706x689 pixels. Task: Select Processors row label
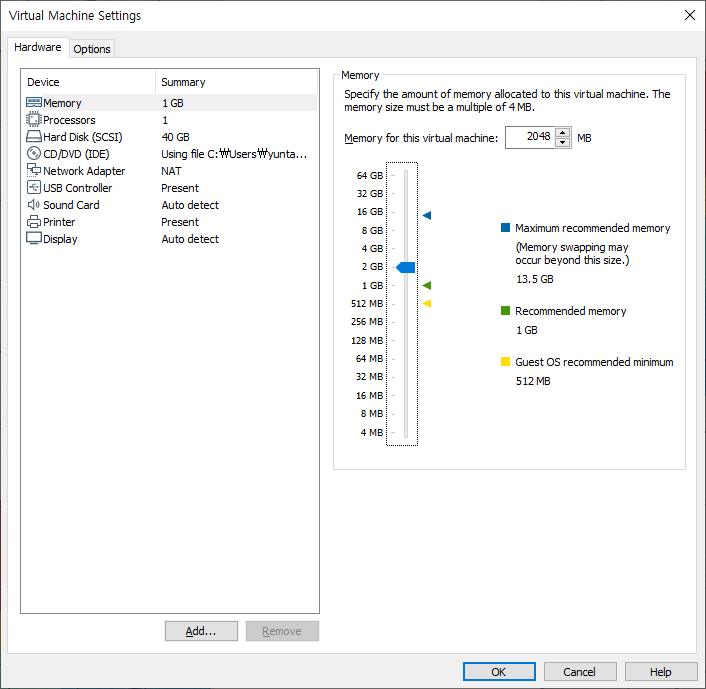[69, 120]
